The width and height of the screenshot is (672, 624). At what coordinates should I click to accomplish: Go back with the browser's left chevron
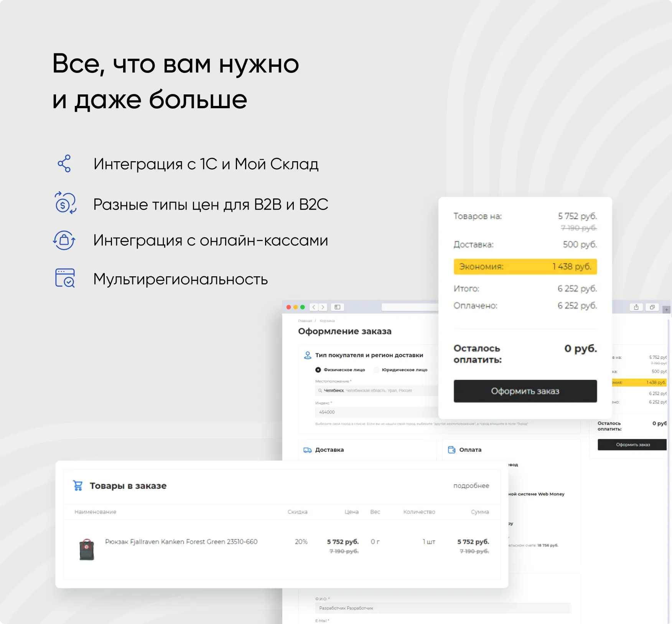pyautogui.click(x=314, y=307)
